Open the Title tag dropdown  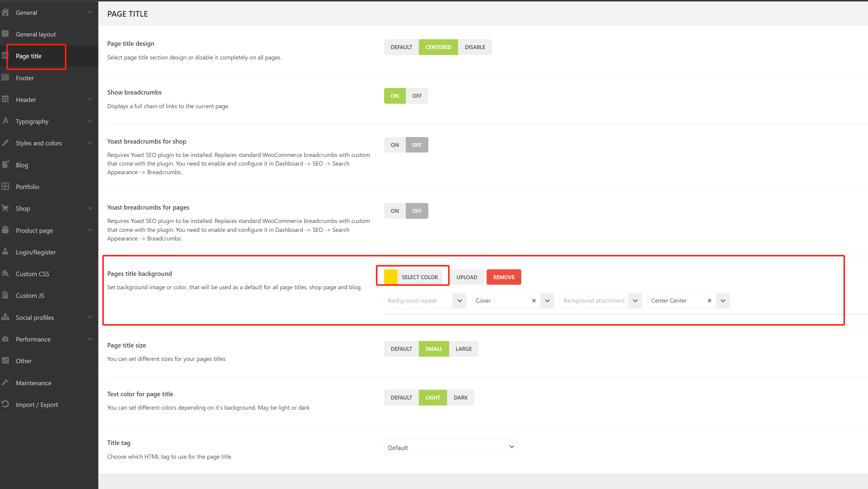[451, 446]
